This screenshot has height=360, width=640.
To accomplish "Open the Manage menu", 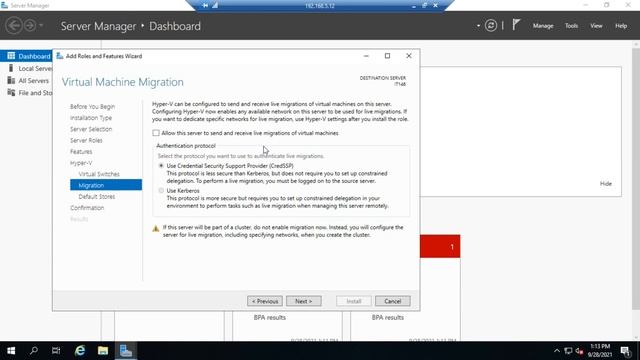I will pyautogui.click(x=543, y=26).
